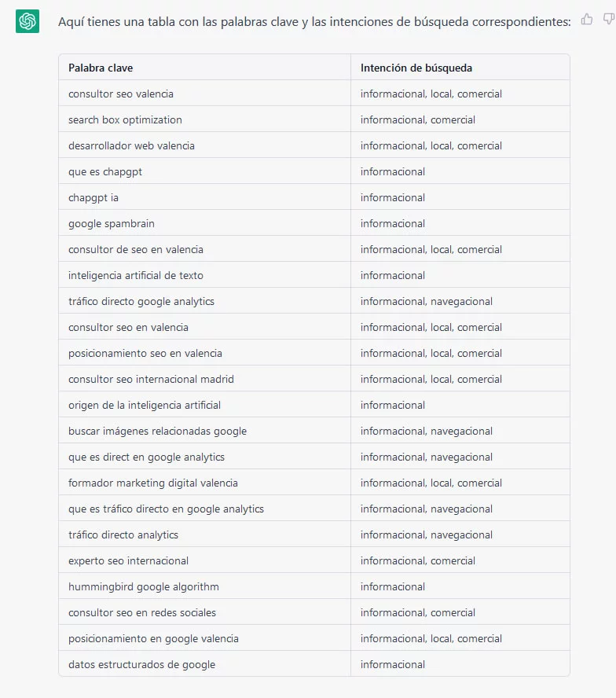The image size is (616, 698).
Task: Select 'origen de la inteligencia artificial' row
Action: point(314,405)
